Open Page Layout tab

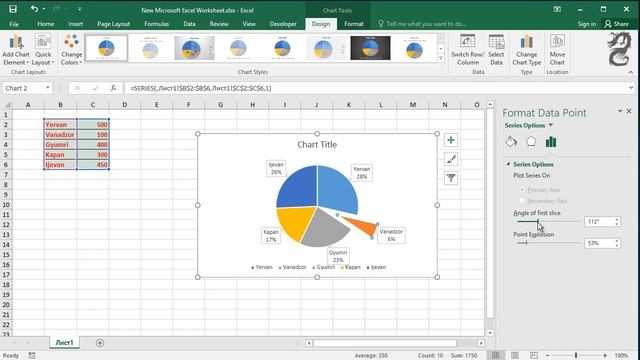113,24
